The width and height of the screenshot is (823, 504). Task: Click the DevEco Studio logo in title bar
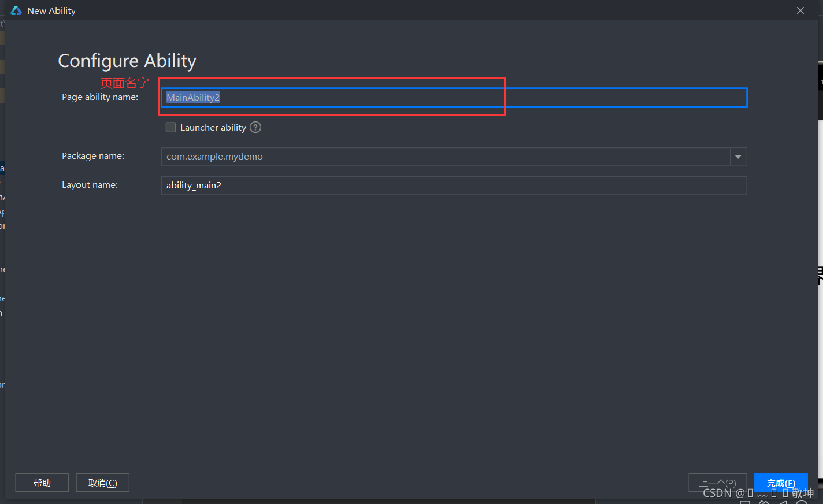[16, 10]
